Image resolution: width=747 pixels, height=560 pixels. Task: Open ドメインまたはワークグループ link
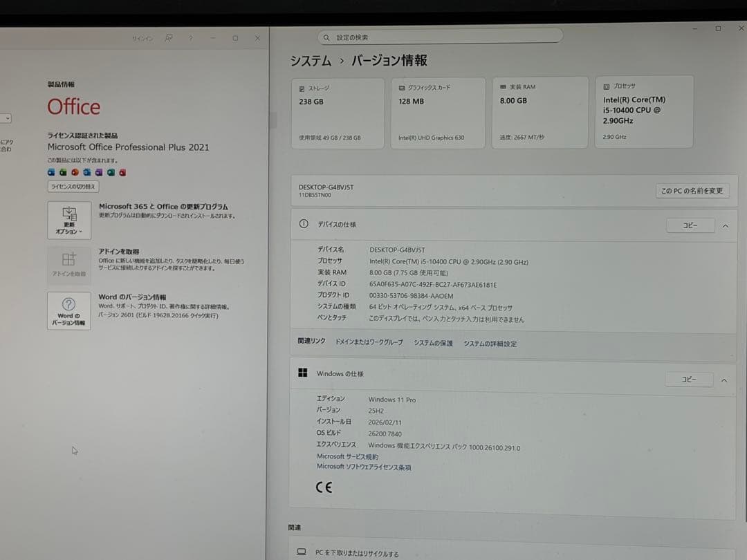(369, 342)
